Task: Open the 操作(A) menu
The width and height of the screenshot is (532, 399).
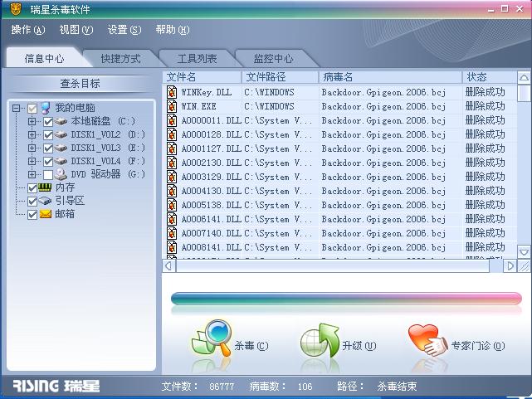Action: point(28,30)
